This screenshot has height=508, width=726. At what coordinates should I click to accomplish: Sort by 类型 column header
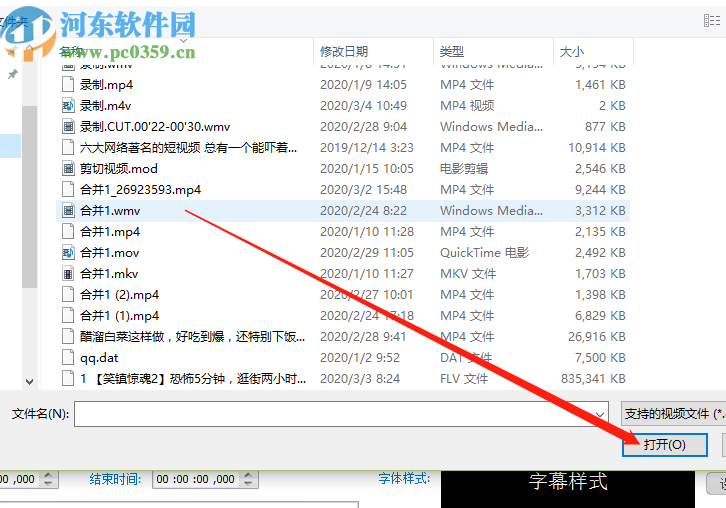click(x=451, y=51)
